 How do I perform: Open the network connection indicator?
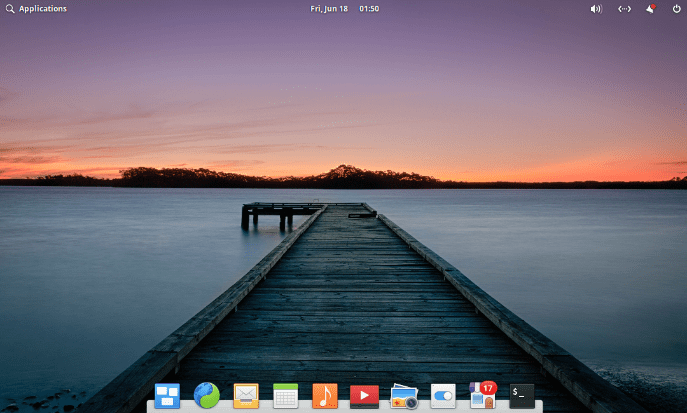tap(624, 9)
